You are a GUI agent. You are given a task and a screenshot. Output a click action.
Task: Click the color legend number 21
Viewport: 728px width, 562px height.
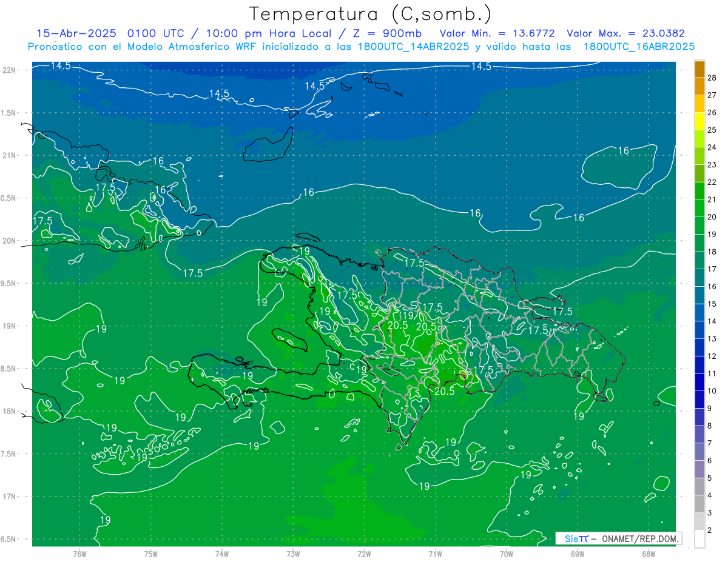point(712,199)
